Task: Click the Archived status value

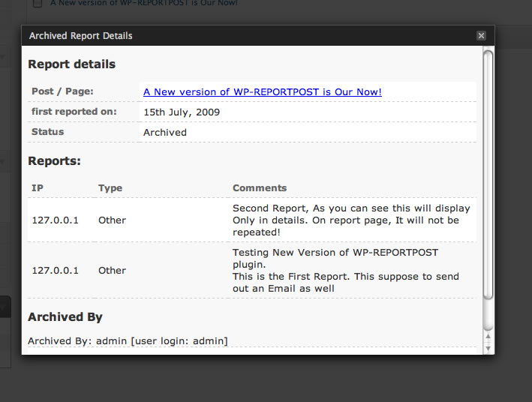Action: 164,132
